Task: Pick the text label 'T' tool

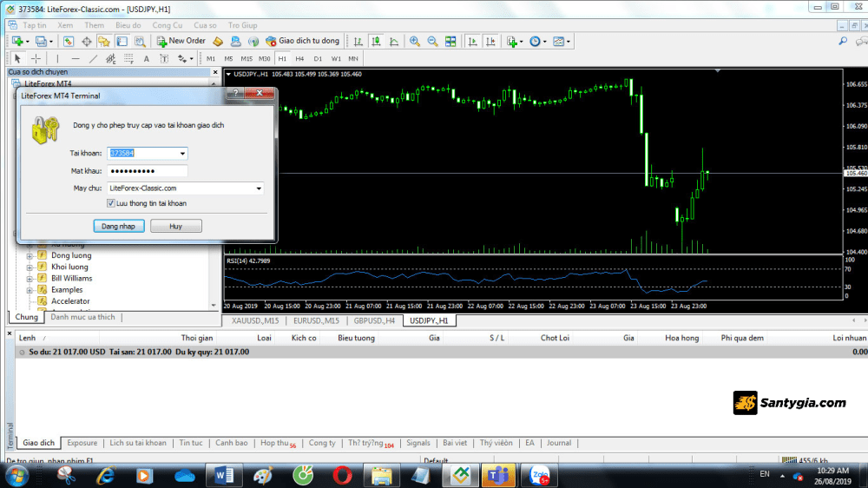Action: [164, 59]
